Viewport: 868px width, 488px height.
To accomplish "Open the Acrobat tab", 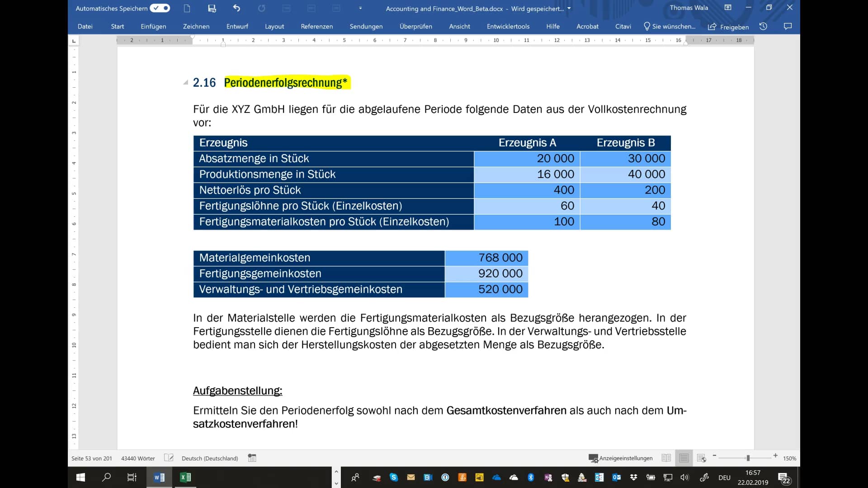I will [588, 26].
